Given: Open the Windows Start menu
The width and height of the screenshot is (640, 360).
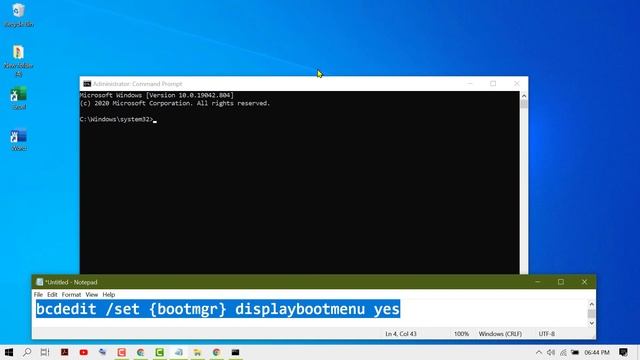Looking at the screenshot, I should [x=9, y=352].
